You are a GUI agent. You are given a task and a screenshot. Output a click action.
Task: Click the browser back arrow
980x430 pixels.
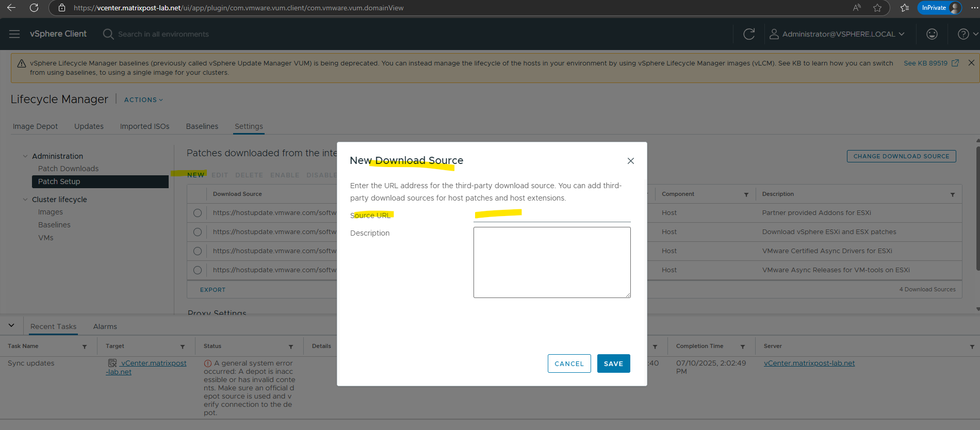coord(11,8)
